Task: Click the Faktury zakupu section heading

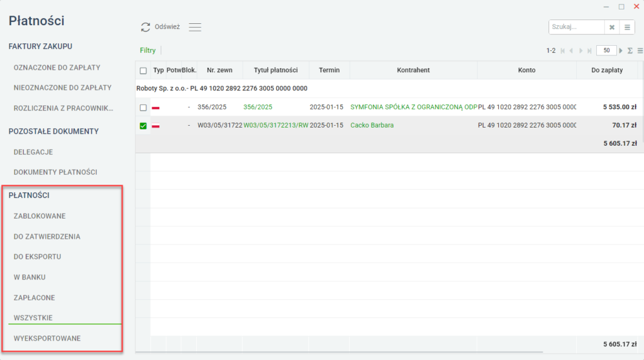Action: (40, 46)
